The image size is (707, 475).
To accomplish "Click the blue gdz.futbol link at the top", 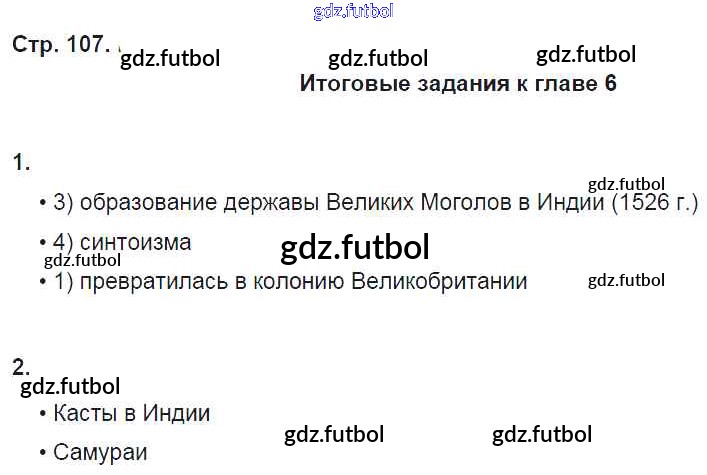I will point(353,12).
